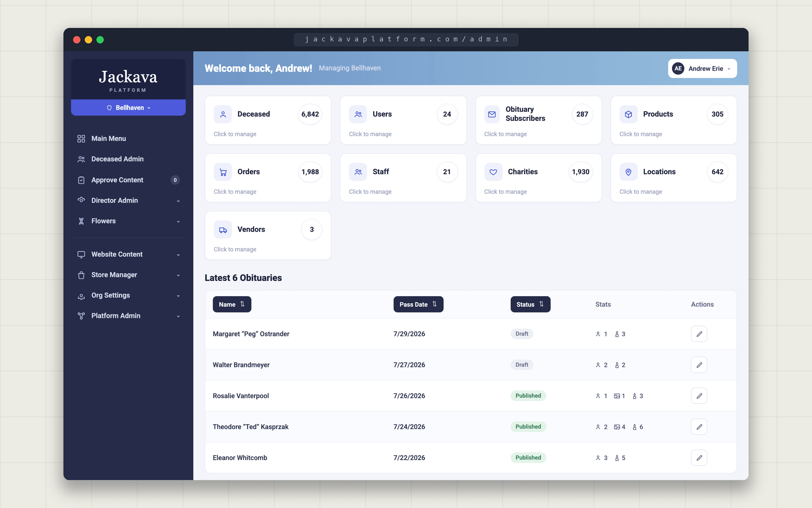The image size is (812, 508).
Task: Expand the Platform Admin chevron
Action: (178, 316)
